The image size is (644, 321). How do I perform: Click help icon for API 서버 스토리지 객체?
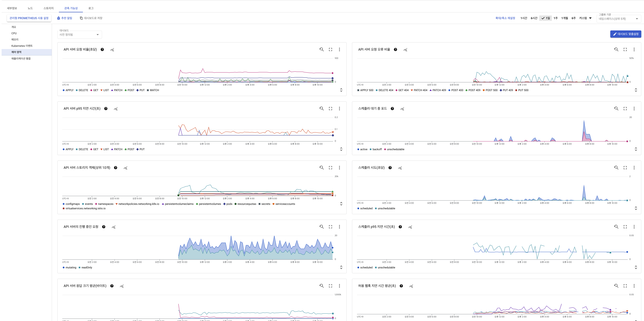pos(115,168)
